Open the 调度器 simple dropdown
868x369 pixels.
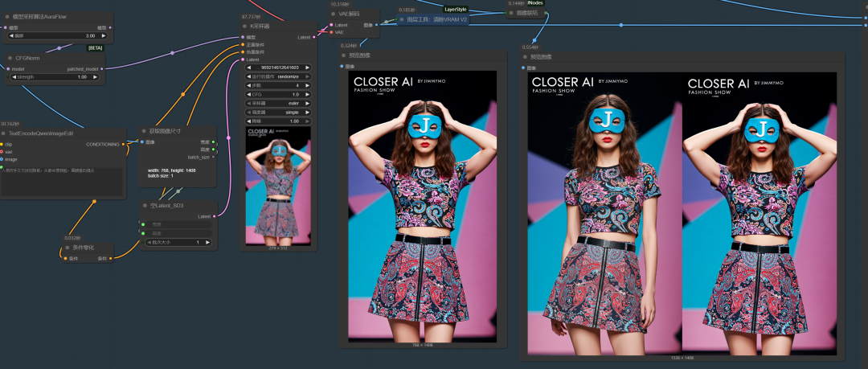point(278,112)
